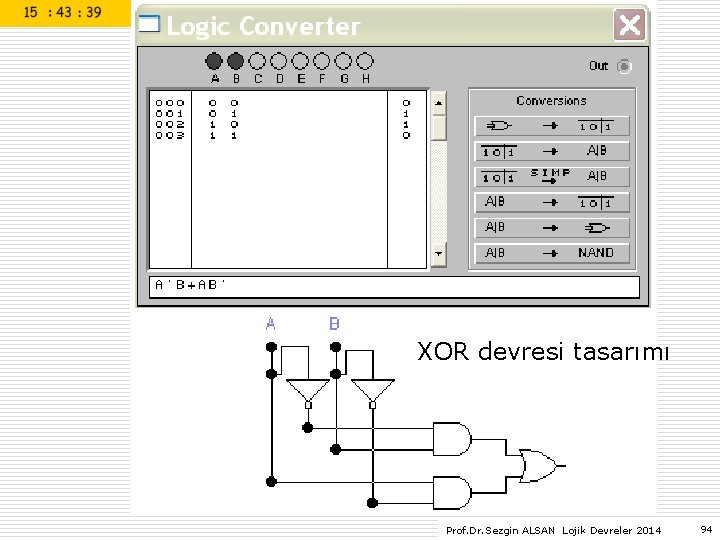Click the inverter on input B
Image resolution: width=720 pixels, height=540 pixels.
click(x=372, y=394)
